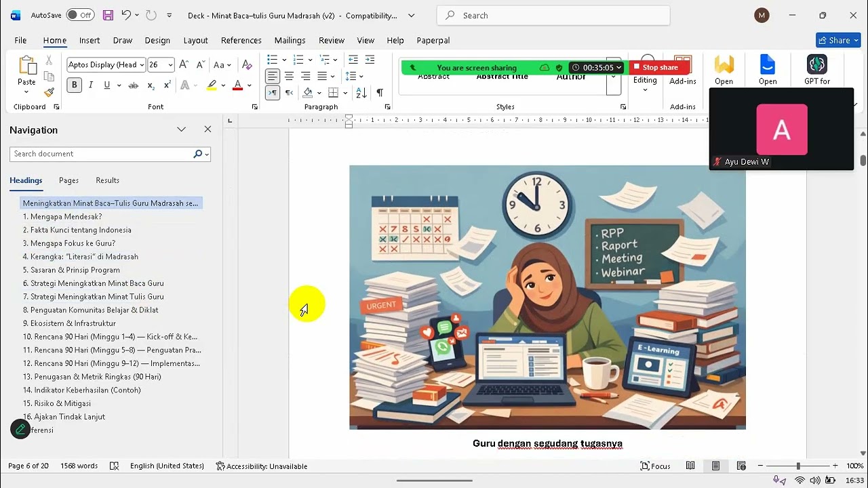Viewport: 868px width, 488px height.
Task: Toggle left-to-right text direction
Action: point(273,93)
